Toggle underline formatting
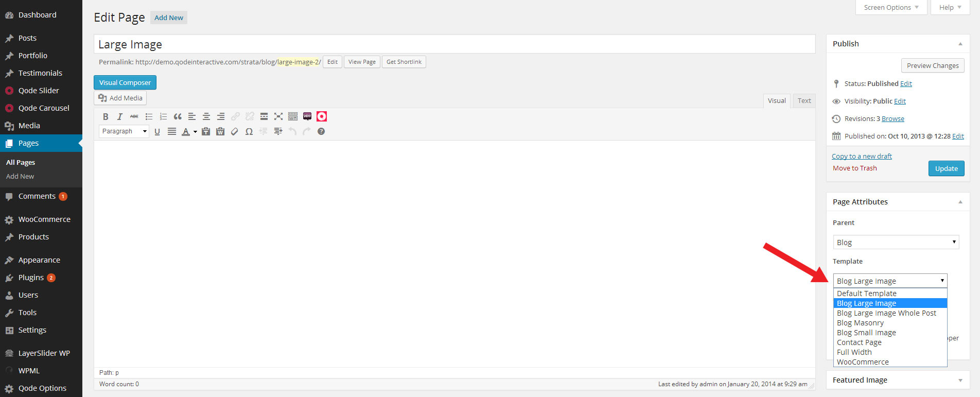980x397 pixels. pos(157,131)
